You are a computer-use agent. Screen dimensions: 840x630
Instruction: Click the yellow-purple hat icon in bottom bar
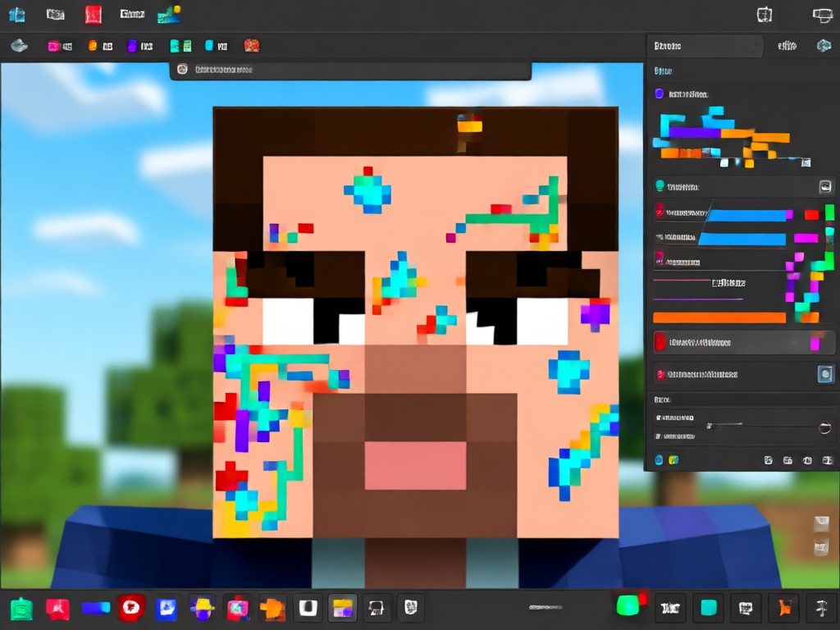click(203, 608)
